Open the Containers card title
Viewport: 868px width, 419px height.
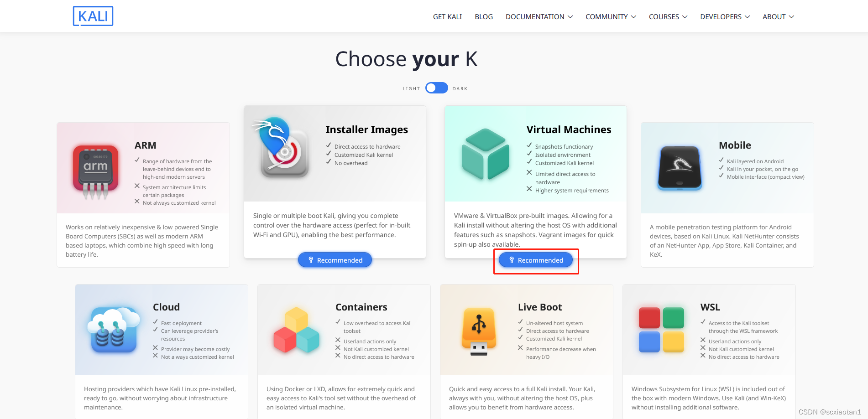[x=361, y=307]
